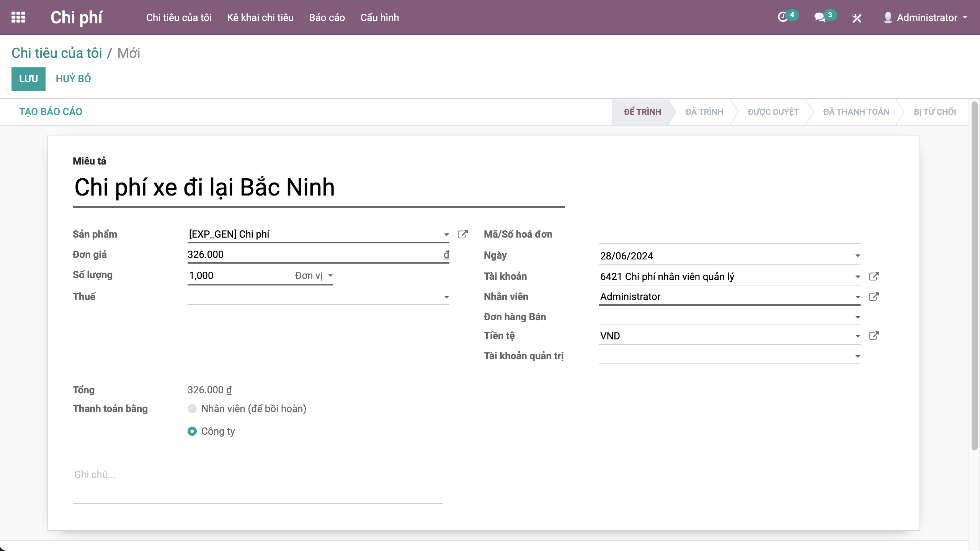The height and width of the screenshot is (551, 980).
Task: Open the conversations chat icon
Action: 820,17
